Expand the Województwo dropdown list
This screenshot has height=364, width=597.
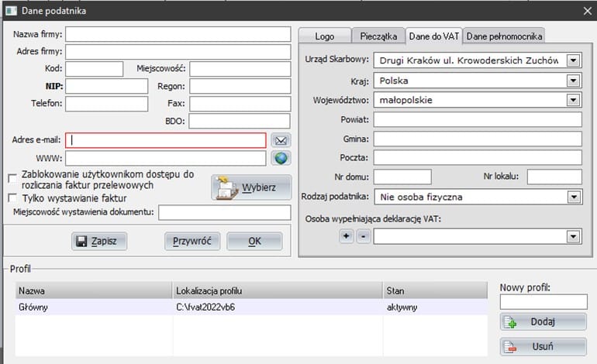point(573,100)
